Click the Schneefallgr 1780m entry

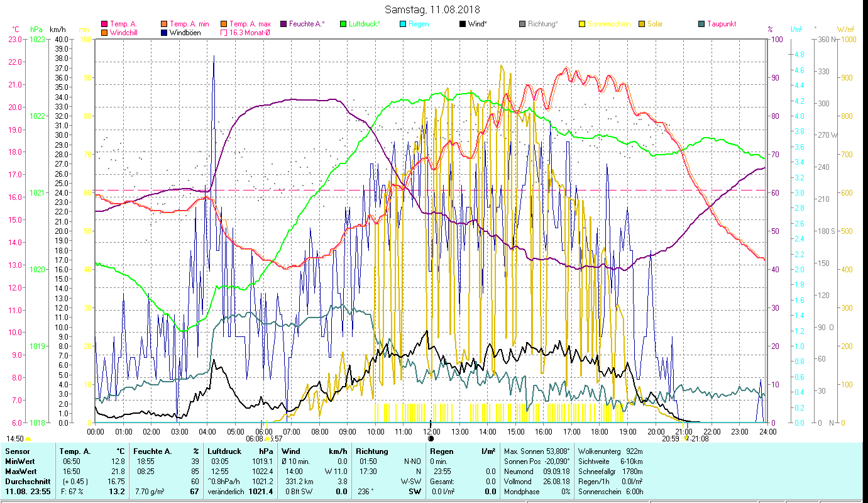[610, 472]
